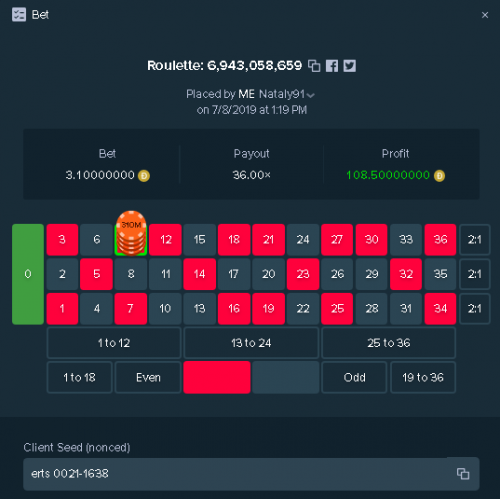This screenshot has height=499, width=500.
Task: Click the coin icon beside Profit amount
Action: pos(439,176)
